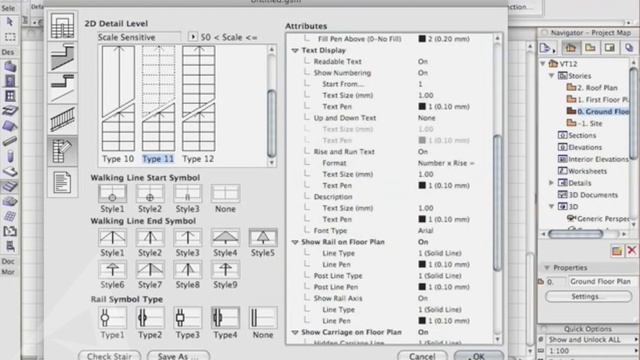Toggle the Readable Text On value
Viewport: 640px width, 360px height.
coord(422,62)
